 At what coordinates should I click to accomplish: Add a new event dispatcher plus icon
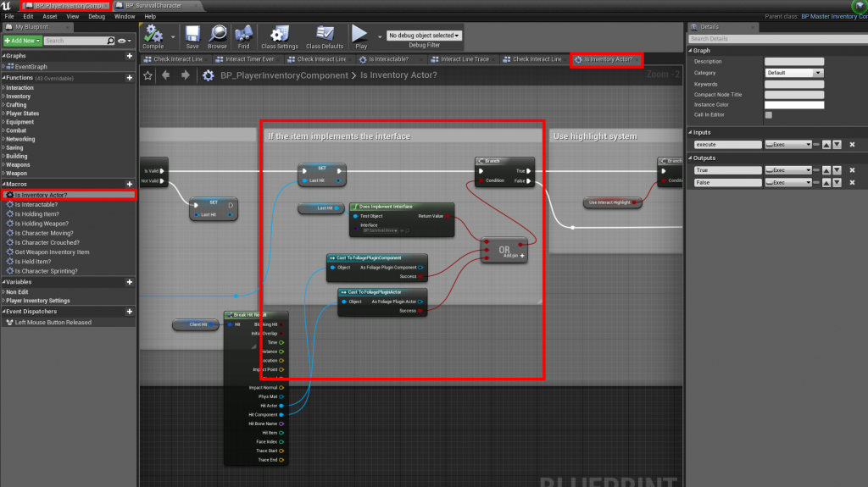coord(130,312)
